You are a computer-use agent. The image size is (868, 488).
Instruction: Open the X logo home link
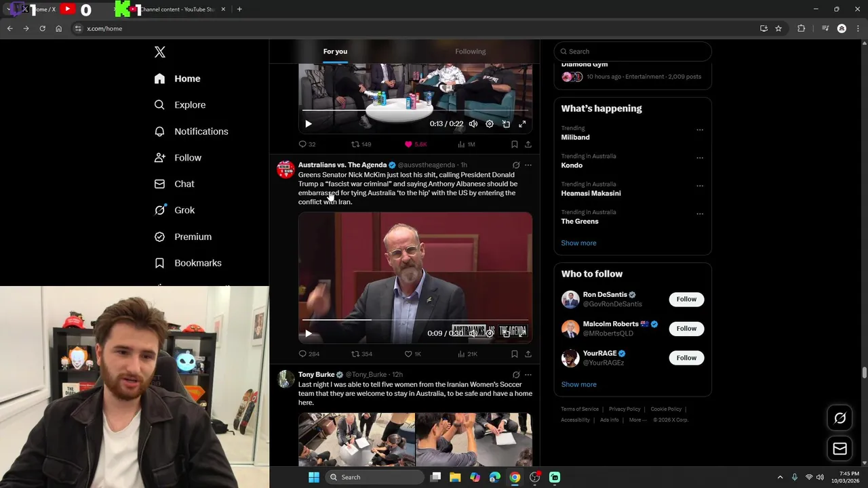click(x=159, y=52)
